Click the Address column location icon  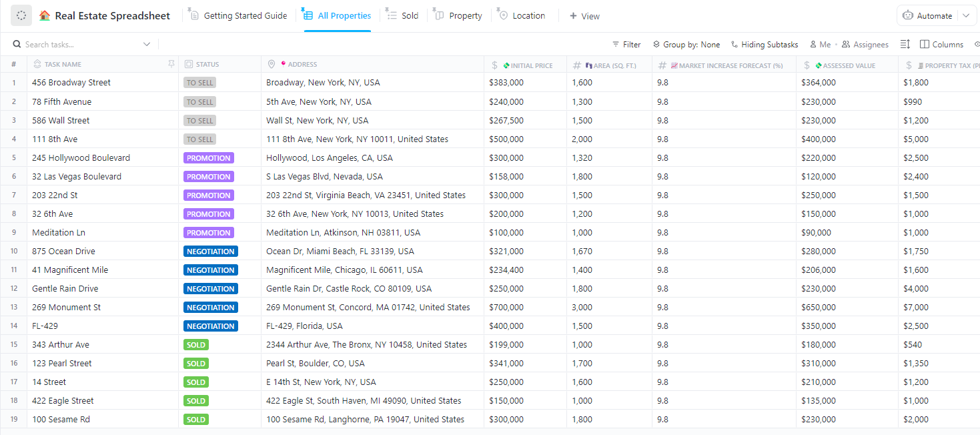point(272,65)
